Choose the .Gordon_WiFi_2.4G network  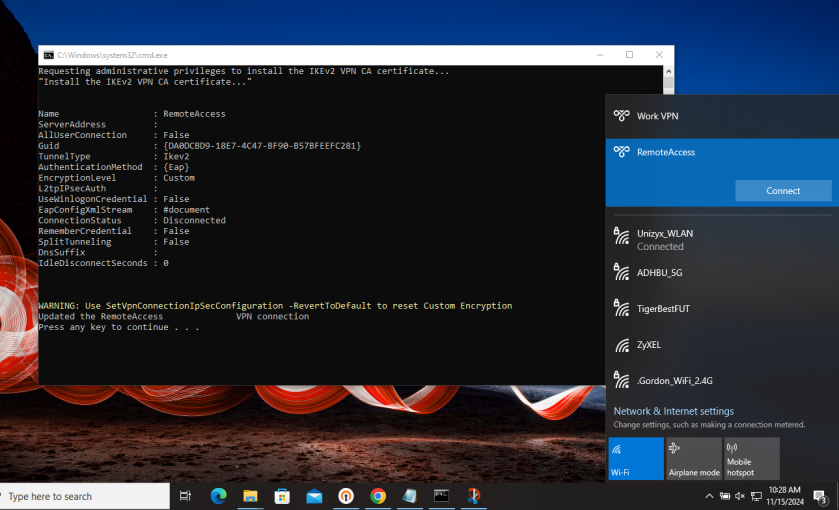point(722,380)
